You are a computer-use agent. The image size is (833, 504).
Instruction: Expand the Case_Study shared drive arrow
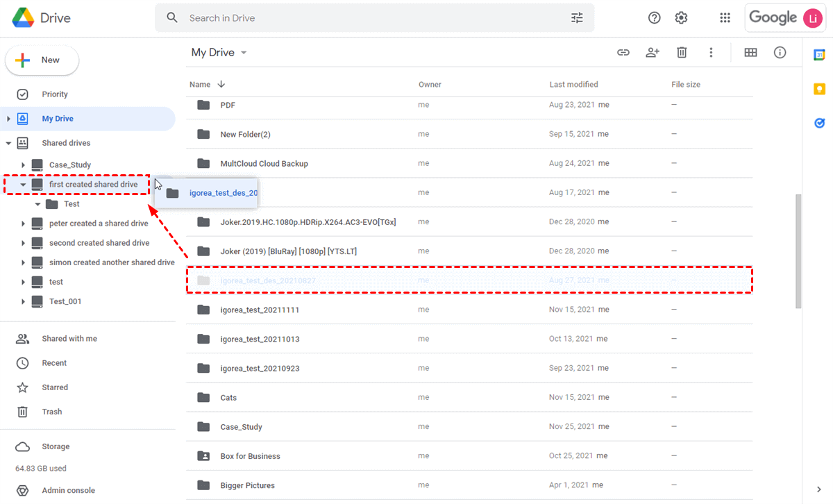(23, 165)
